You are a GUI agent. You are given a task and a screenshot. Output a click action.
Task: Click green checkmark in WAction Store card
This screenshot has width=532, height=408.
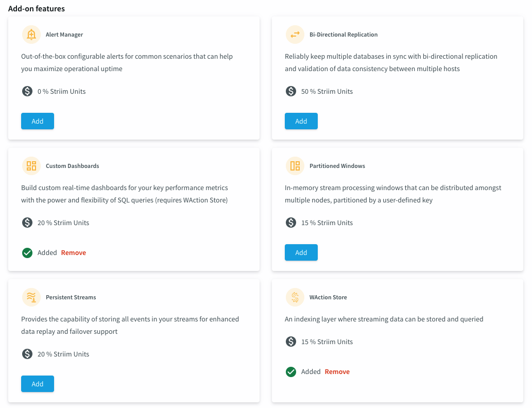pos(291,372)
